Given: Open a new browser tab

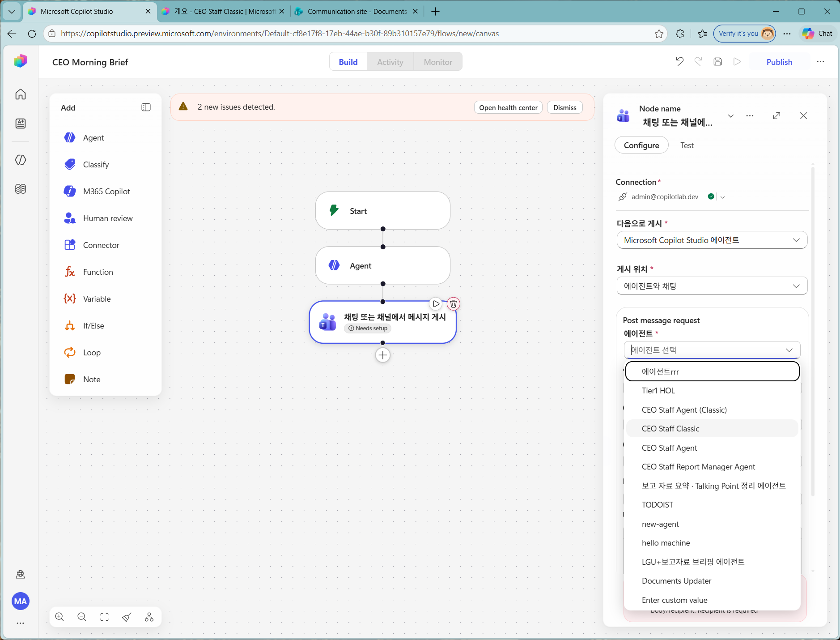Looking at the screenshot, I should pyautogui.click(x=435, y=12).
